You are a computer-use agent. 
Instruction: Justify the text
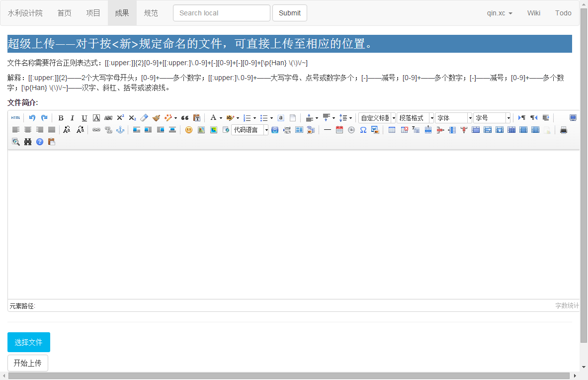pyautogui.click(x=52, y=130)
